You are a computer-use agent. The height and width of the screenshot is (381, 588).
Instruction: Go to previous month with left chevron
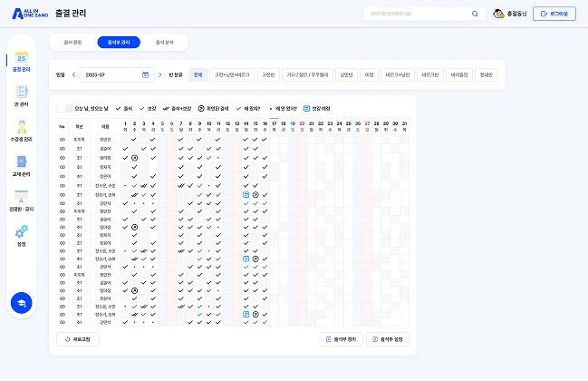pos(74,75)
